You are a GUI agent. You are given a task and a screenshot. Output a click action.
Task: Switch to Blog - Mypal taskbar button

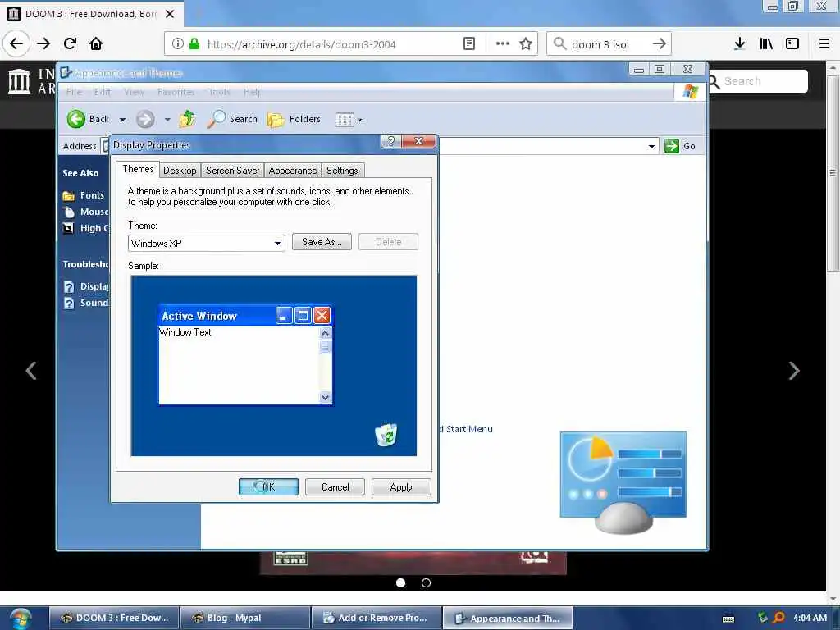(244, 619)
